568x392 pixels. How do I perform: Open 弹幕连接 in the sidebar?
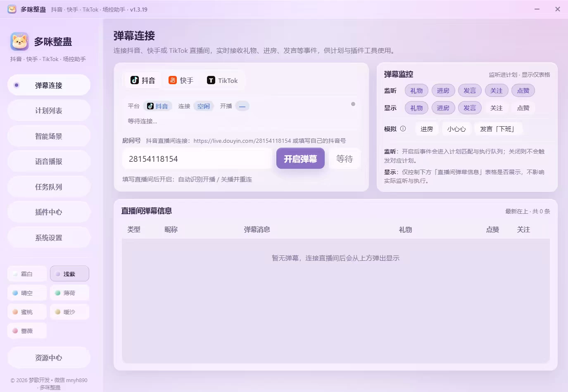tap(49, 85)
